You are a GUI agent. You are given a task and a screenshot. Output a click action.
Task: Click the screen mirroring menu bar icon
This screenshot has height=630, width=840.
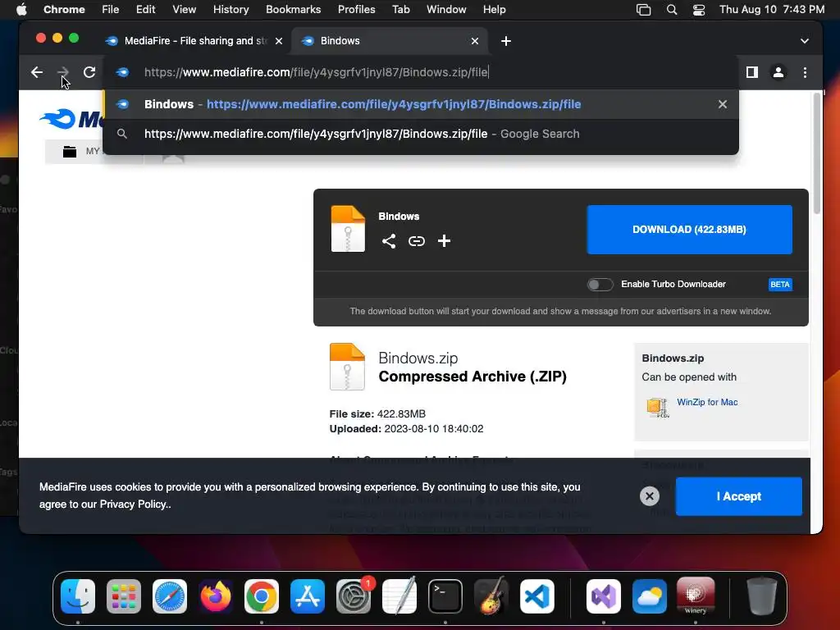pos(643,10)
